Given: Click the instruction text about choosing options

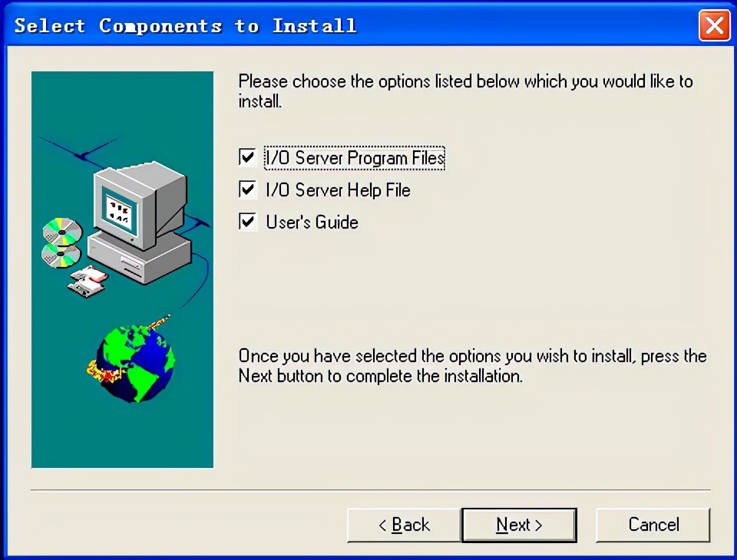Looking at the screenshot, I should [465, 91].
